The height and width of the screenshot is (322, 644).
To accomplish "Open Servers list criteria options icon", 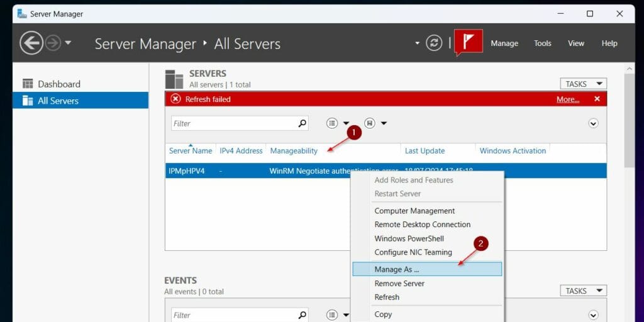I will (332, 123).
